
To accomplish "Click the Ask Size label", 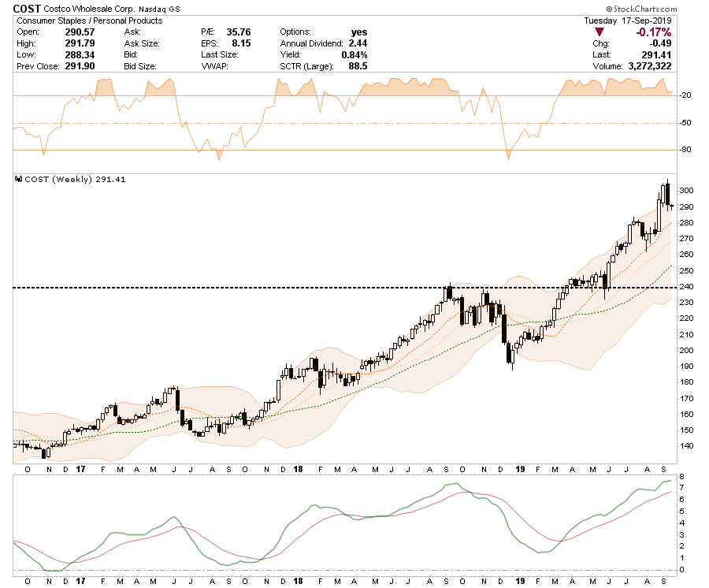I will pyautogui.click(x=142, y=43).
